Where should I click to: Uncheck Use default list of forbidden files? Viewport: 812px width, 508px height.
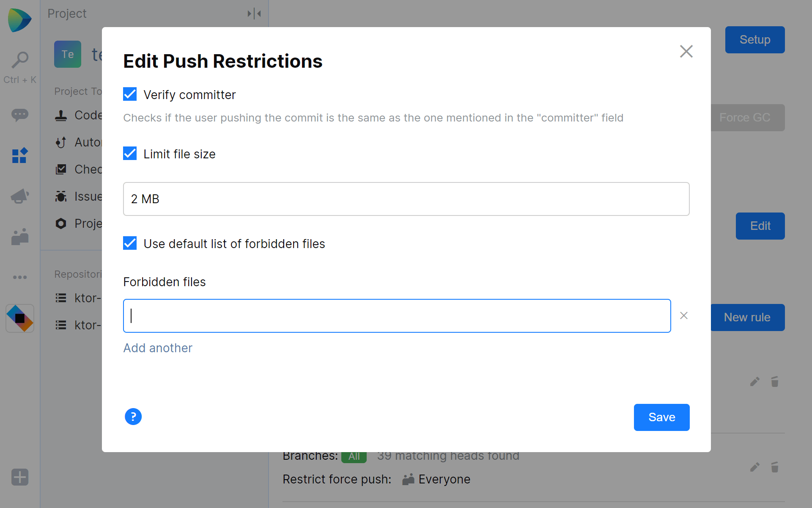pos(130,243)
